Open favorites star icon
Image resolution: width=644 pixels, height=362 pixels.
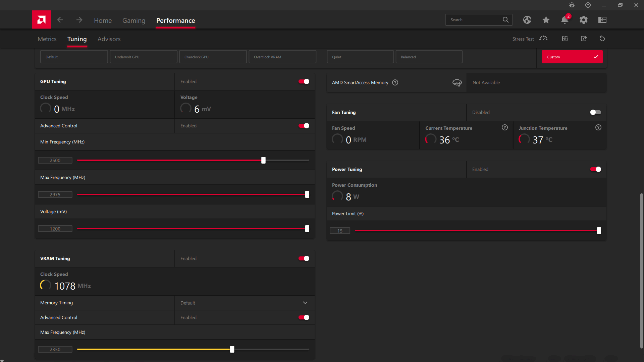(546, 20)
